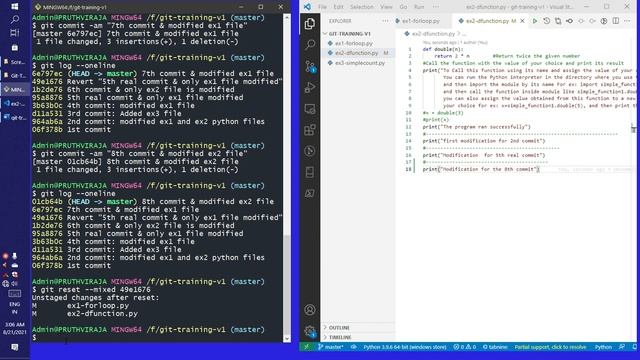
Task: Open the File menu in VS Code
Action: (x=322, y=7)
